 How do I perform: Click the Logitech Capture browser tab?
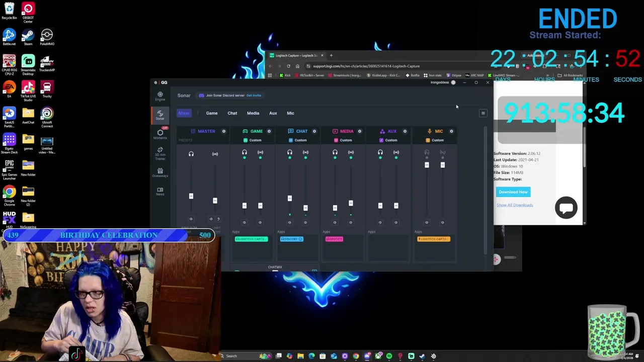tap(296, 55)
